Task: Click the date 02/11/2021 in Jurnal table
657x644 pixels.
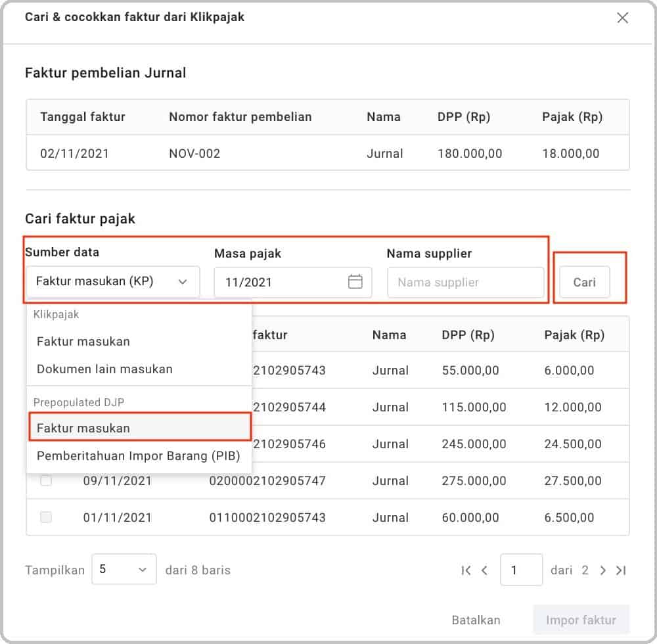Action: point(75,153)
